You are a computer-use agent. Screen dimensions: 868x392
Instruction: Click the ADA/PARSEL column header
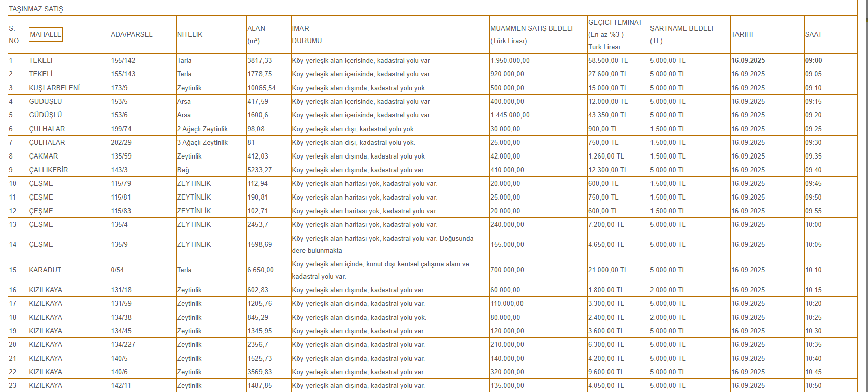pos(132,34)
